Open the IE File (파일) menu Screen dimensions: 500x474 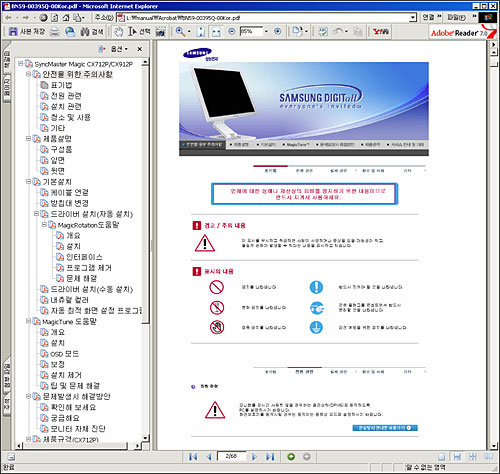456,17
